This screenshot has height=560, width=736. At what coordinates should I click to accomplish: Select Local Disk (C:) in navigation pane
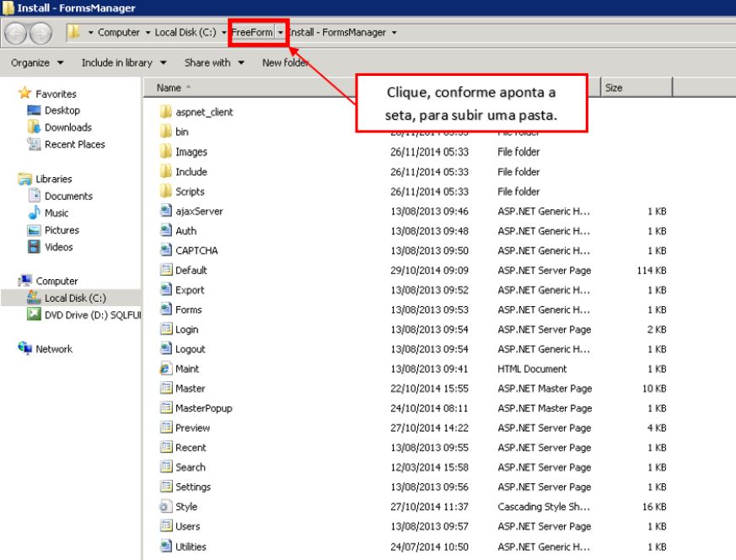(x=76, y=298)
